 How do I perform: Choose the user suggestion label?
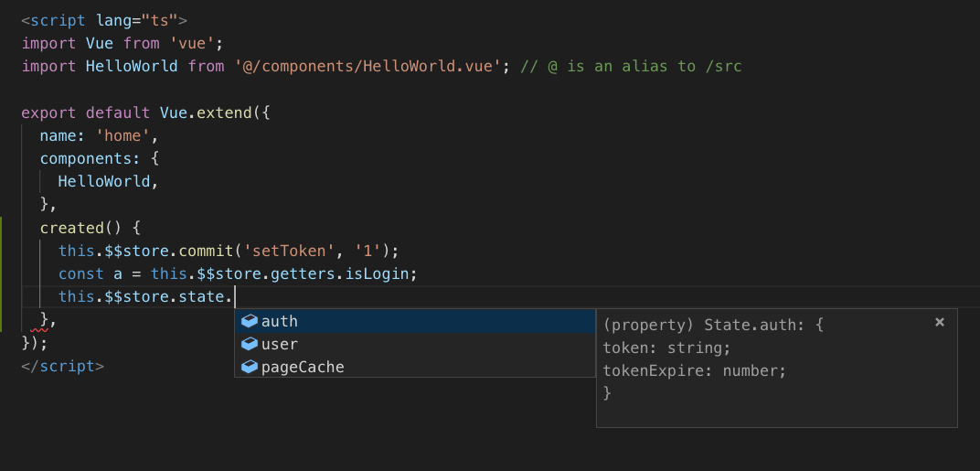pos(280,345)
